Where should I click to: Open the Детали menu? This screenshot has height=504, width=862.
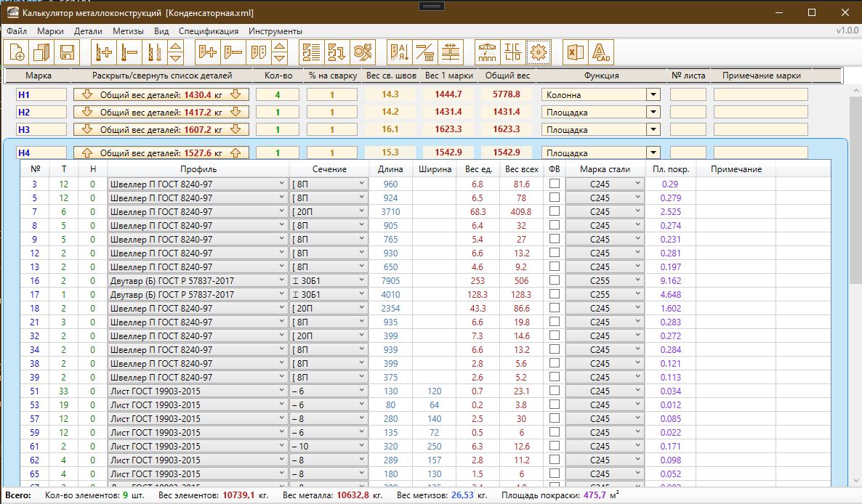89,31
